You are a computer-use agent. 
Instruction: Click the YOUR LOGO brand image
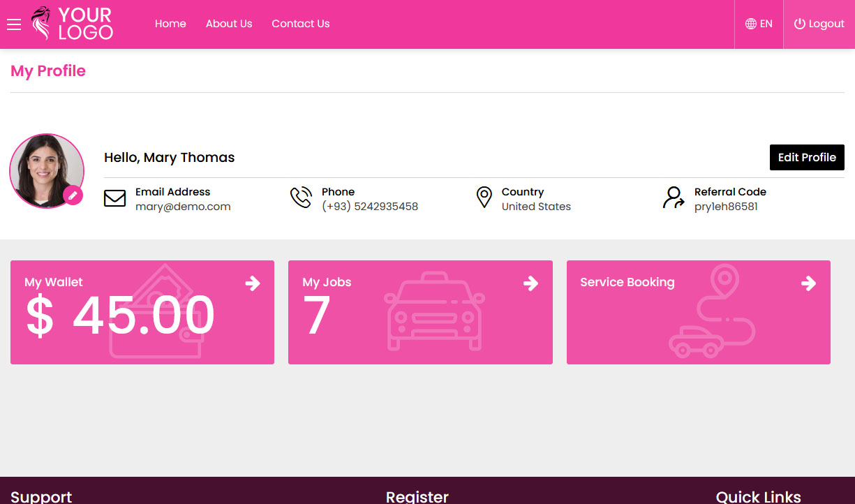click(72, 24)
